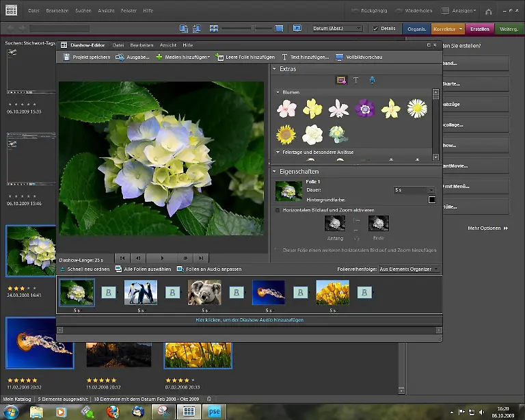Screen dimensions: 525x420
Task: Click Projekt speichern to save the slideshow
Action: tap(87, 57)
